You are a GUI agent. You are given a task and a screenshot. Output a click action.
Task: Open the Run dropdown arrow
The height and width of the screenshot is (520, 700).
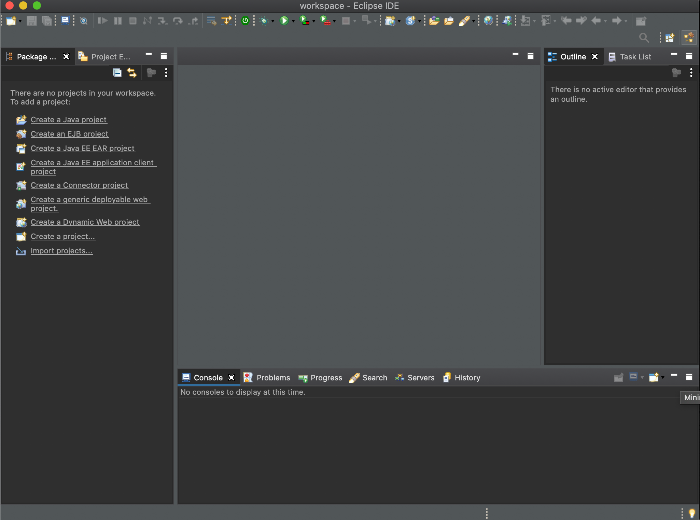[x=293, y=21]
